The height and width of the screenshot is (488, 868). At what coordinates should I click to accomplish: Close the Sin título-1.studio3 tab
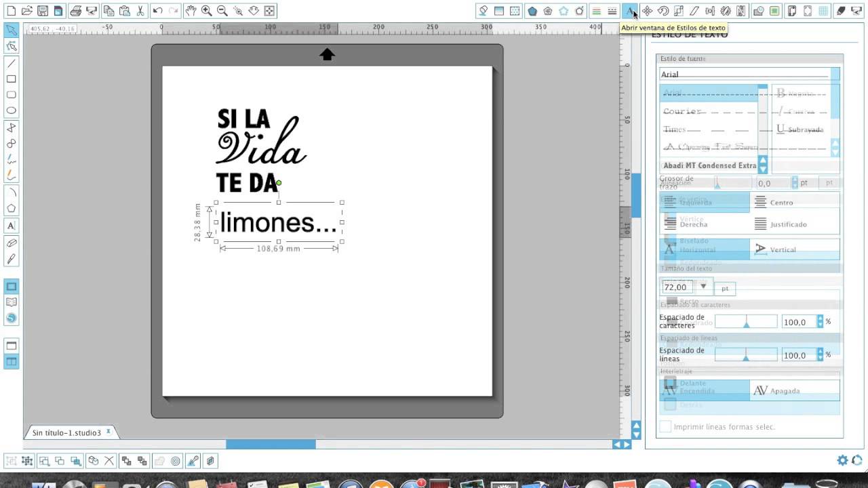(108, 431)
